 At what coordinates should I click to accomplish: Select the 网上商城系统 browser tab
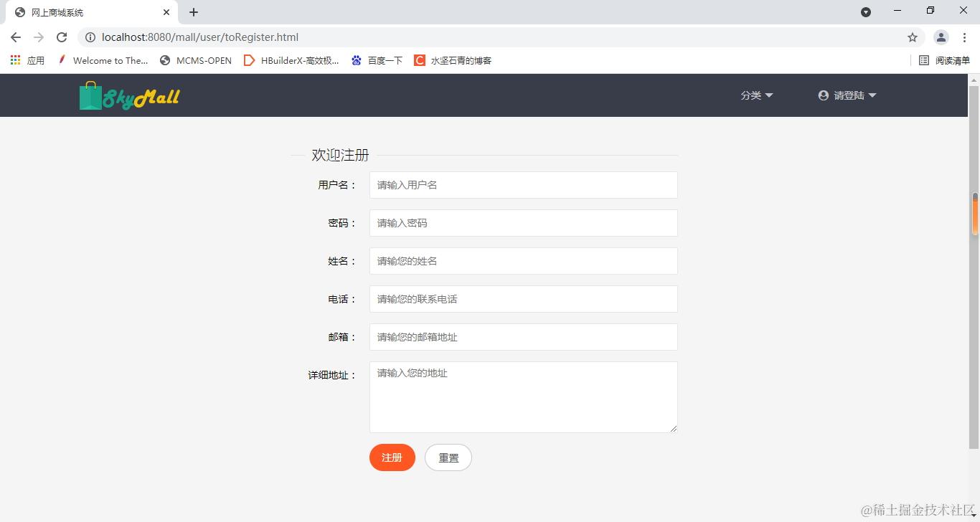86,12
